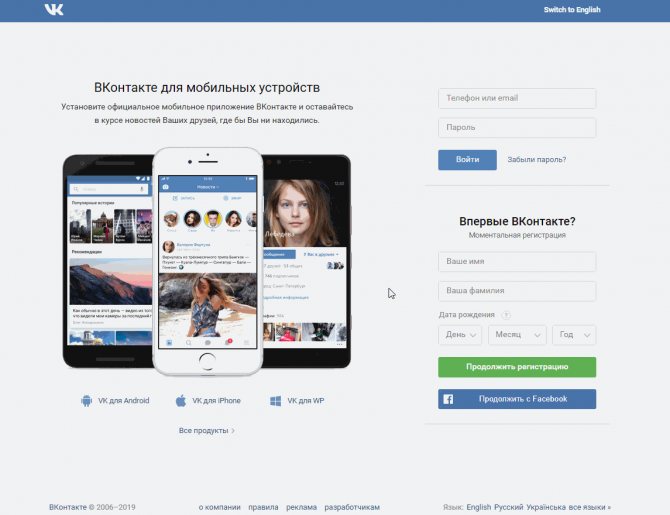Image resolution: width=670 pixels, height=515 pixels.
Task: Click Продолжить регистрацию green button
Action: tap(517, 367)
